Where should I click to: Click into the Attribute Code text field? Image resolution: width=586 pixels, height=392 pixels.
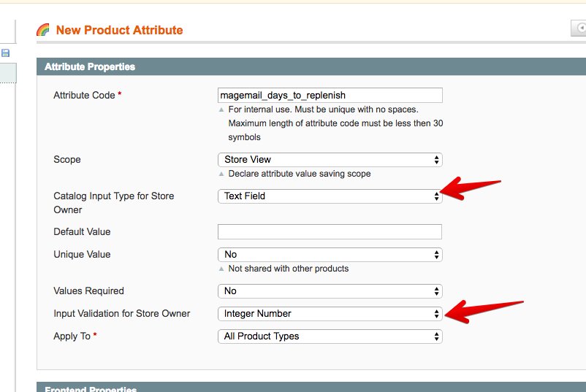click(330, 95)
